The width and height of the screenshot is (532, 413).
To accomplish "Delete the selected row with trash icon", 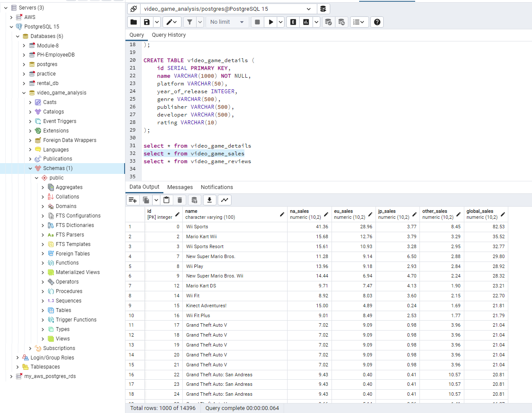I will tap(179, 200).
